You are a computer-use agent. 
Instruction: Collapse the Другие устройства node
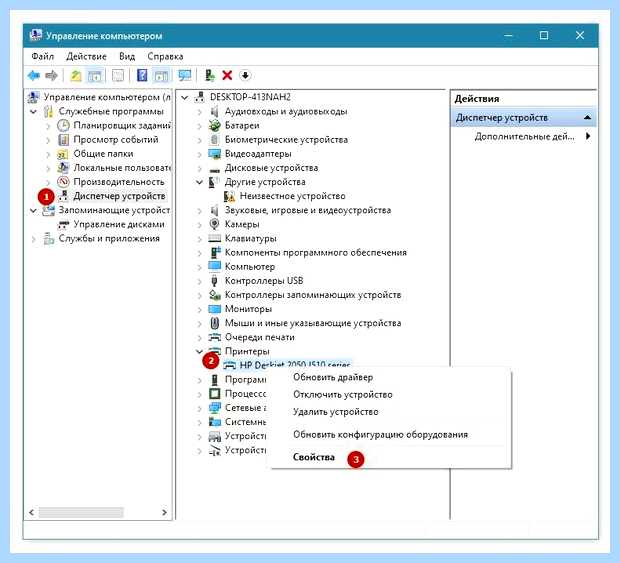[200, 182]
